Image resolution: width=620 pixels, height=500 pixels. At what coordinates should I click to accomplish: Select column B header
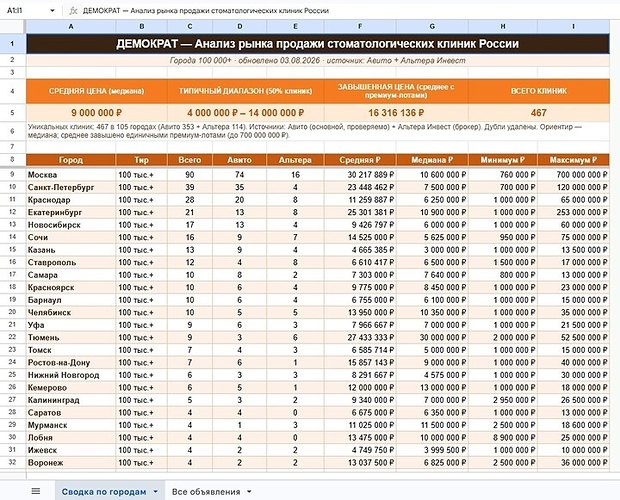click(142, 26)
